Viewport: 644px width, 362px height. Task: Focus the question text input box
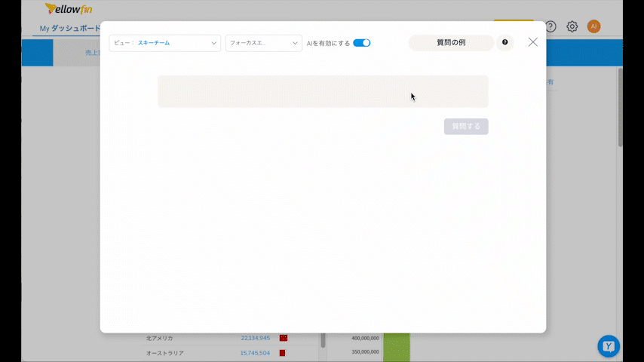[x=323, y=91]
